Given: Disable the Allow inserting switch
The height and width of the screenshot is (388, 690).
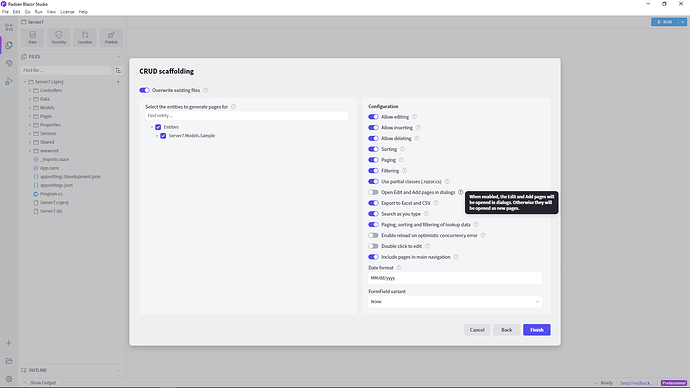Looking at the screenshot, I should click(373, 128).
